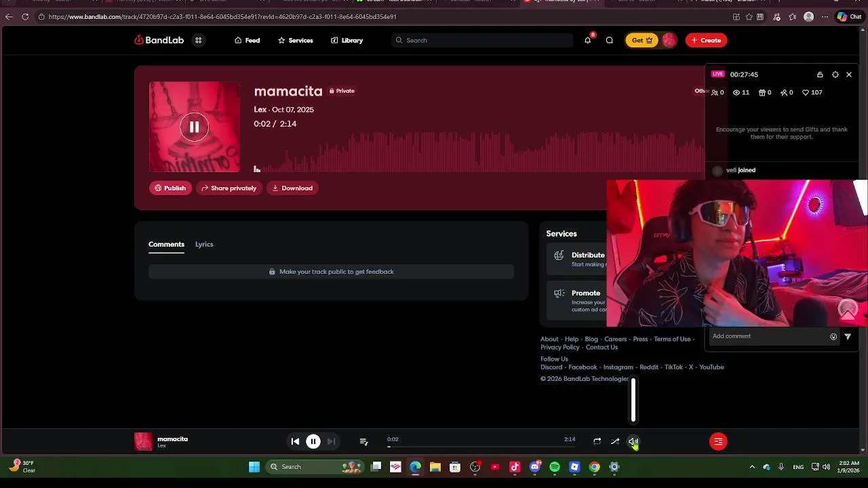Image resolution: width=868 pixels, height=488 pixels.
Task: Open the profile avatar in the header
Action: 669,40
